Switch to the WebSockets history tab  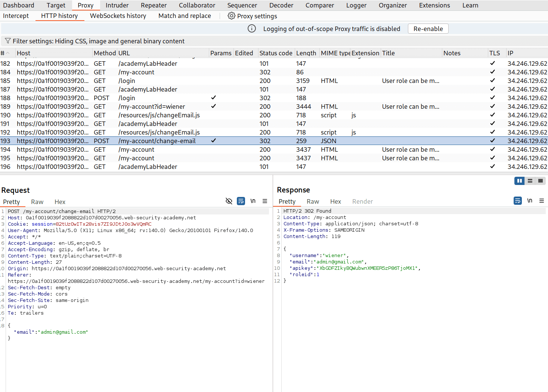click(118, 16)
